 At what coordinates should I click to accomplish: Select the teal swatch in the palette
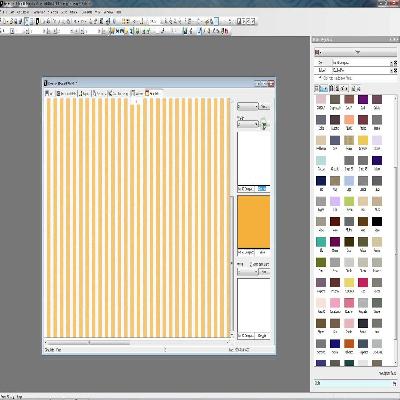(x=321, y=242)
